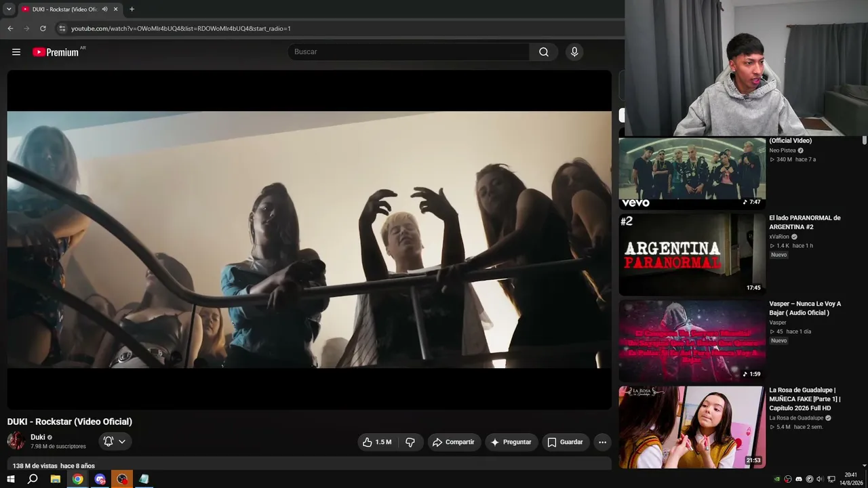Image resolution: width=868 pixels, height=488 pixels.
Task: Click the search magnifier button
Action: pyautogui.click(x=544, y=52)
